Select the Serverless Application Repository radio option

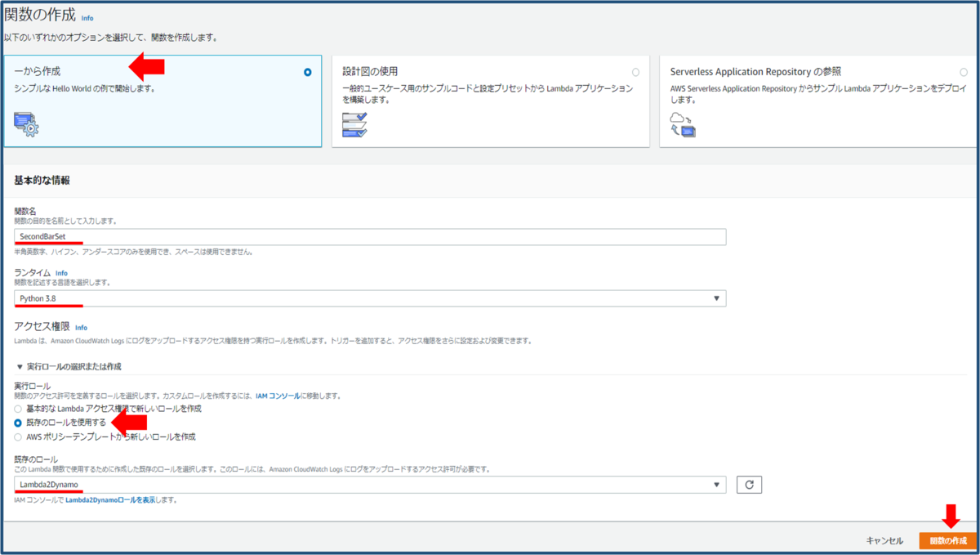pyautogui.click(x=964, y=72)
